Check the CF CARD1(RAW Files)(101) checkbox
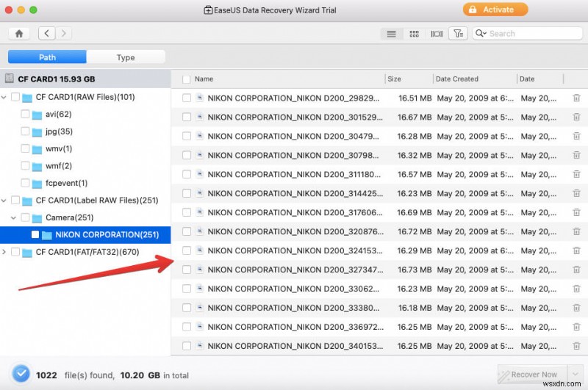588x390 pixels. pos(15,97)
